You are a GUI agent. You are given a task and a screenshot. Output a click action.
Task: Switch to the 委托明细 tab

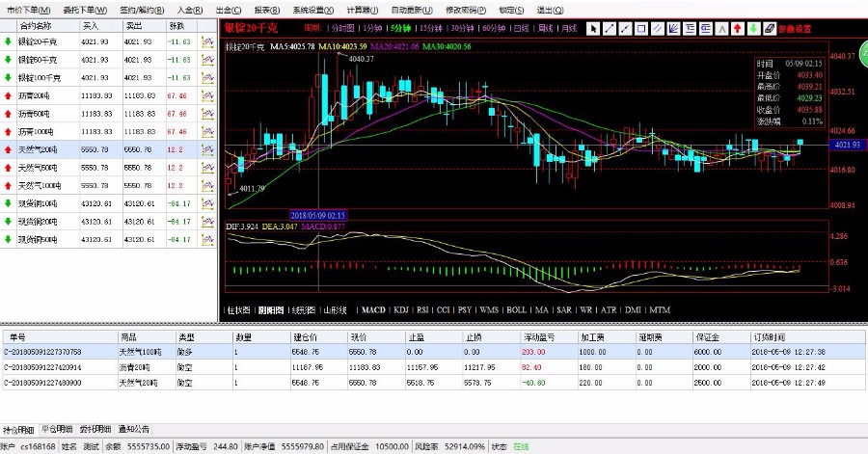(x=95, y=429)
